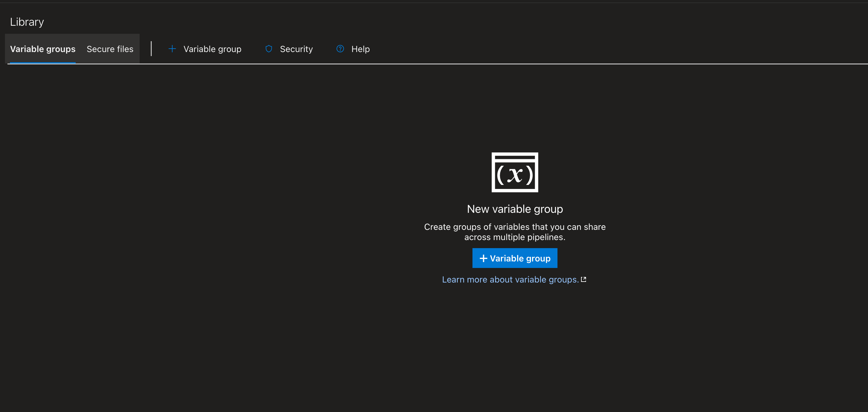Click the New variable group heading
Screen dimensions: 868x412
tap(515, 209)
